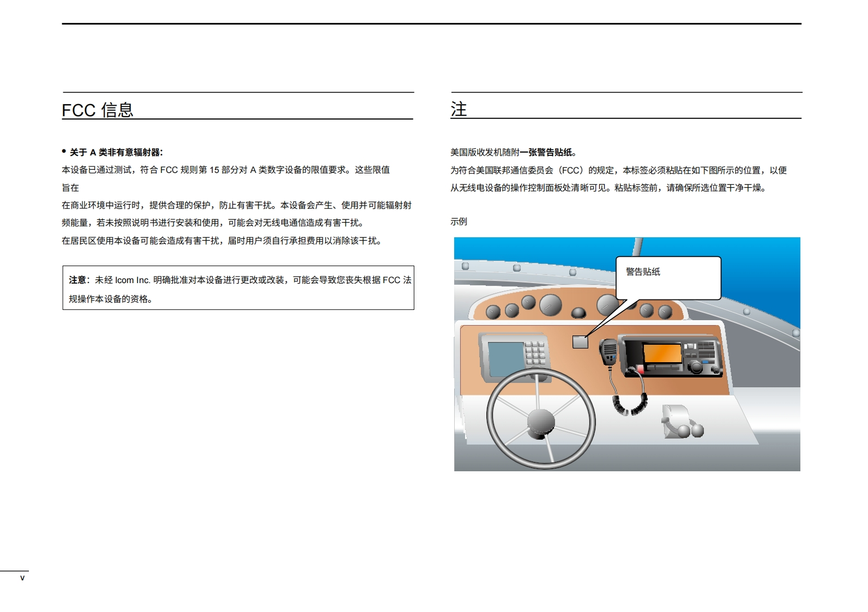Click the Icom Inc. text in the notice box
This screenshot has width=868, height=612.
point(132,280)
